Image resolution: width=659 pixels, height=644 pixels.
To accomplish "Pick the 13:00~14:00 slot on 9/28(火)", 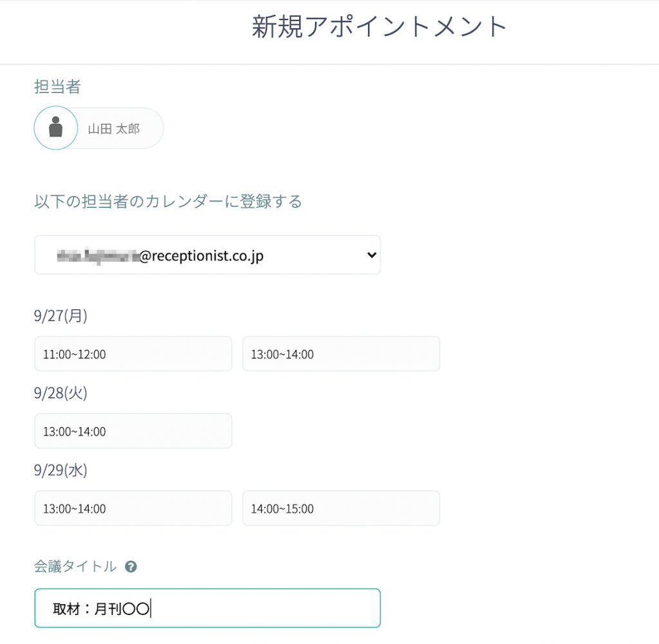I will 133,431.
